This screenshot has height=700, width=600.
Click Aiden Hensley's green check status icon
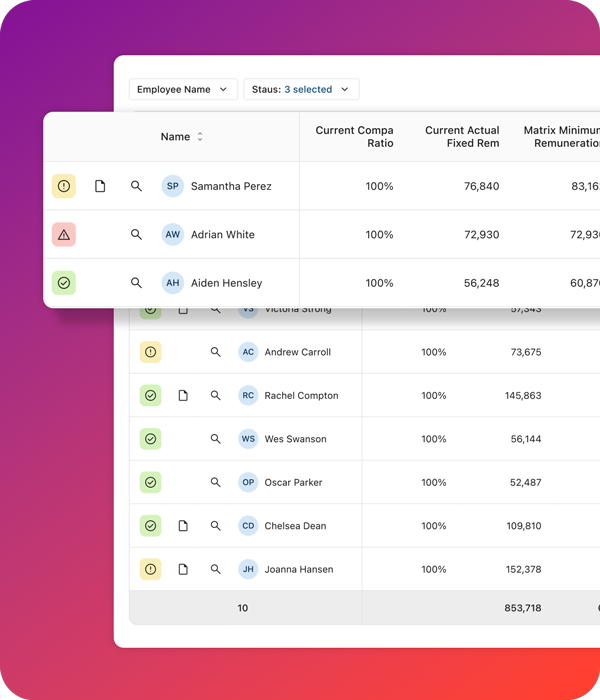[x=64, y=283]
